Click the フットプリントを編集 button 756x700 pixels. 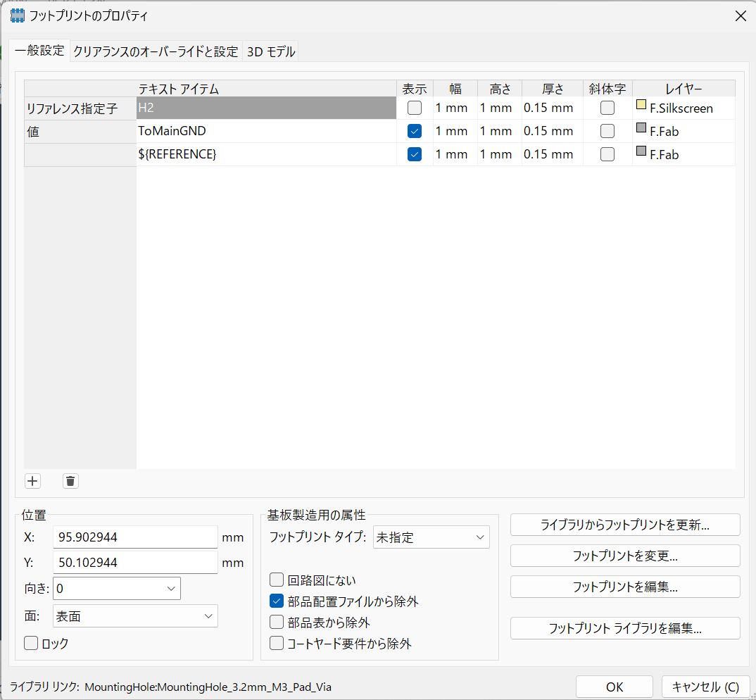(625, 587)
